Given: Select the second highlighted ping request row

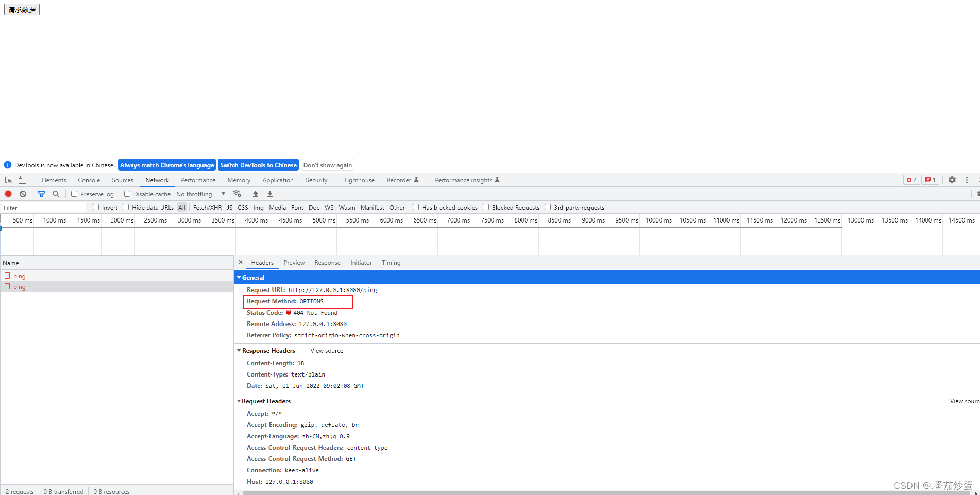Looking at the screenshot, I should [116, 286].
